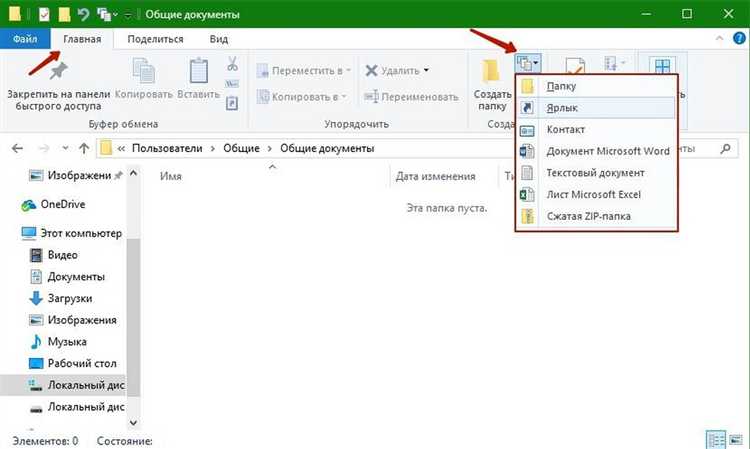Open the Вид ribbon tab
The width and height of the screenshot is (750, 449).
click(219, 39)
